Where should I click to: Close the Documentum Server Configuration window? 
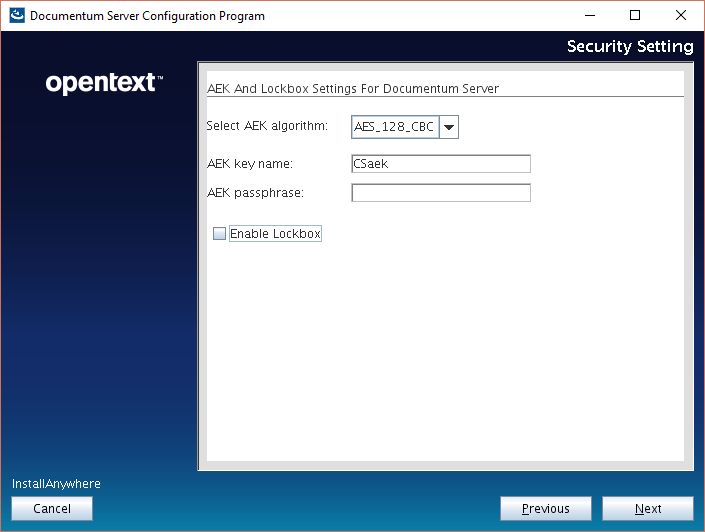681,16
